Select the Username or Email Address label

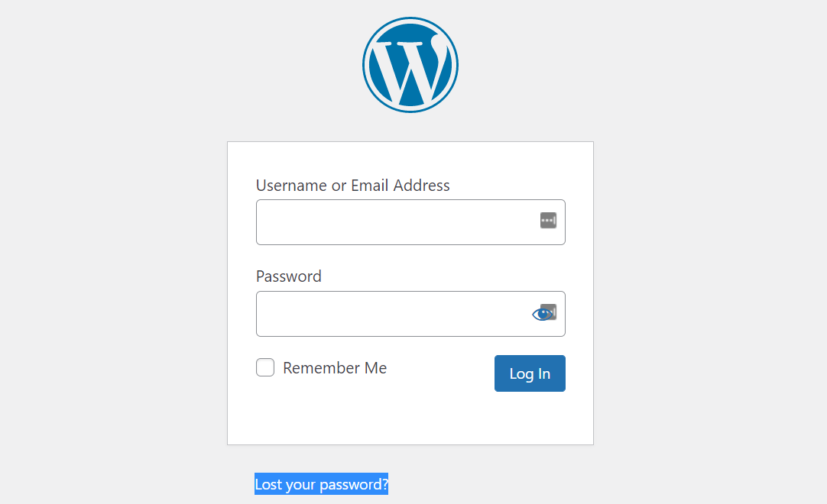pyautogui.click(x=352, y=185)
